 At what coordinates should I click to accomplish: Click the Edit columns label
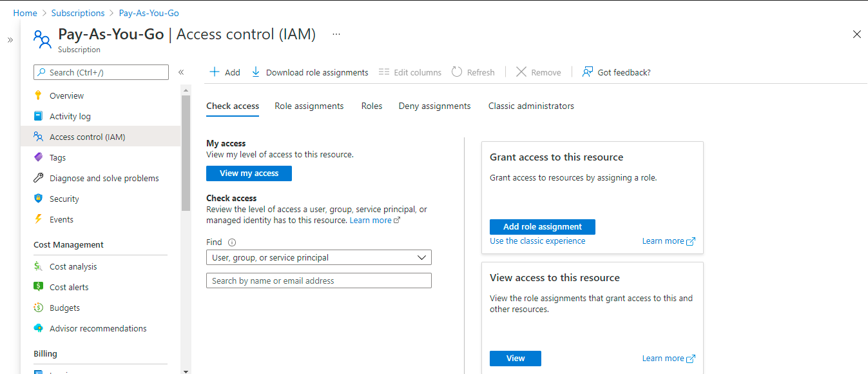tap(418, 72)
